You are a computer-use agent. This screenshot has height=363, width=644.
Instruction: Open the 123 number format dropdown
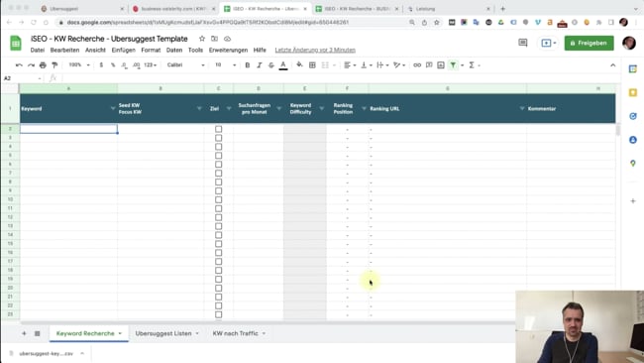pos(151,64)
